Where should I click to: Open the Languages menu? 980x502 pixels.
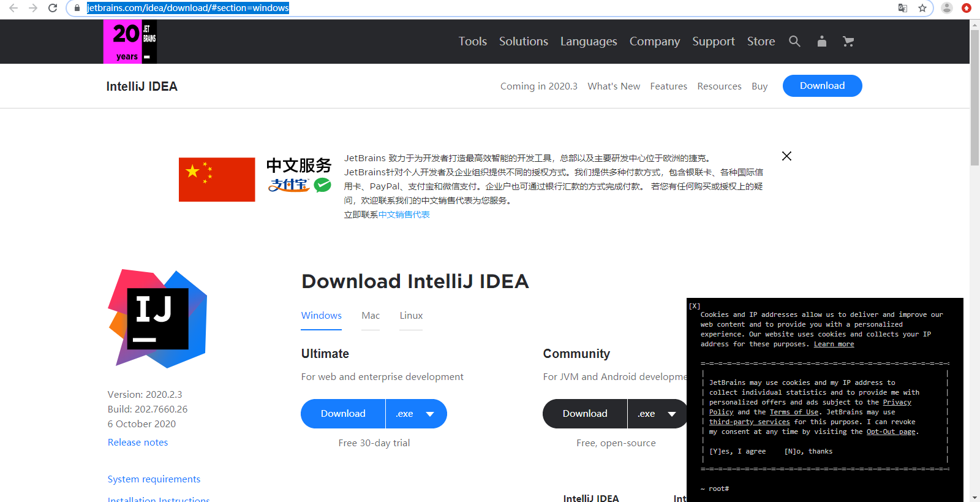click(589, 41)
